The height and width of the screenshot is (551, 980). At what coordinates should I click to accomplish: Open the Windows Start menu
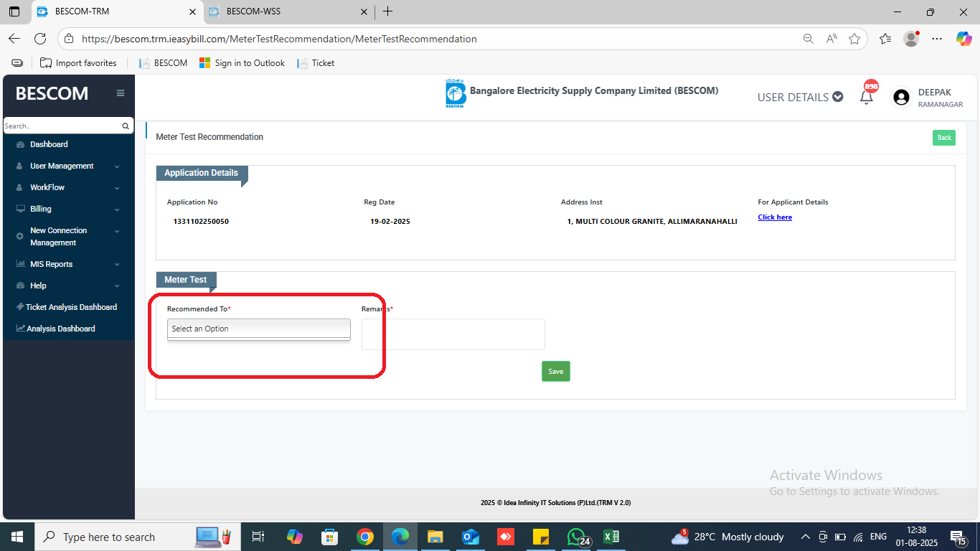tap(17, 537)
